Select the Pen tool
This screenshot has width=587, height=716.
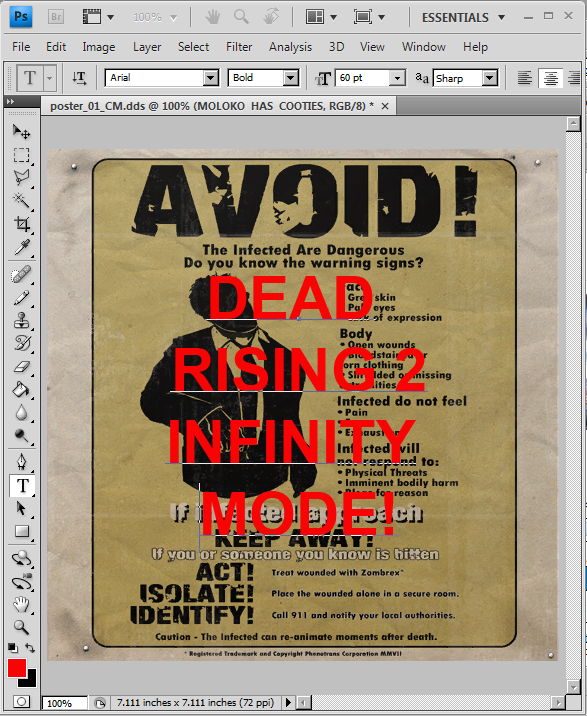pos(21,462)
